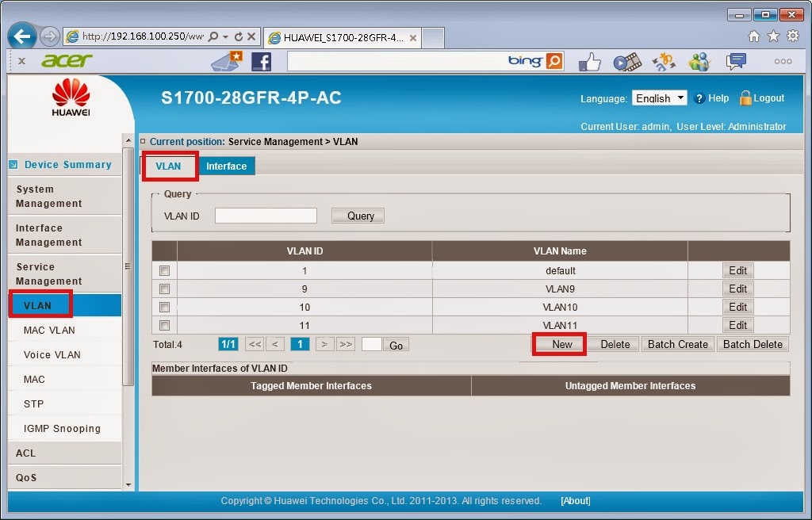Image resolution: width=812 pixels, height=520 pixels.
Task: Open the Language dropdown showing English
Action: [660, 98]
